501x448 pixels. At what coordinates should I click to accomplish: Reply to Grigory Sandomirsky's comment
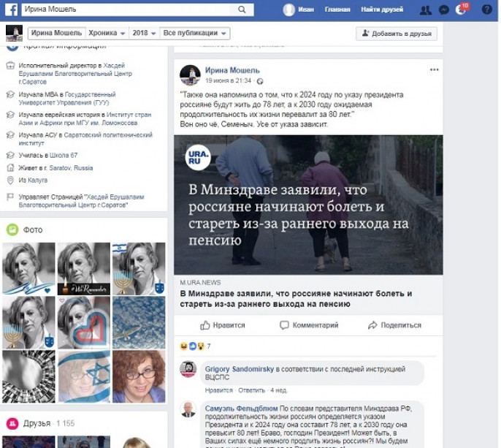pos(252,390)
